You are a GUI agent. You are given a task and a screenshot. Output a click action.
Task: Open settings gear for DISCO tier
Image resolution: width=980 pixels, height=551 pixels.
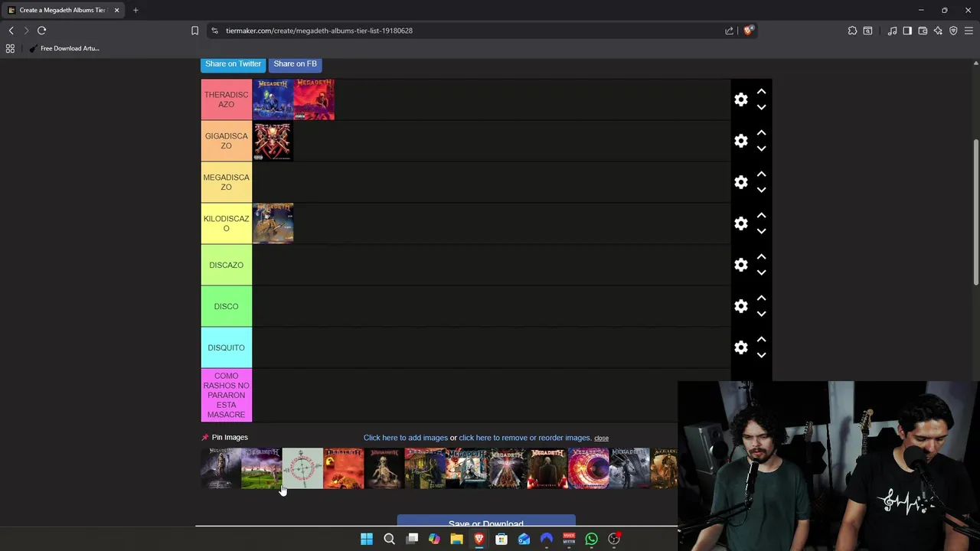click(x=740, y=306)
